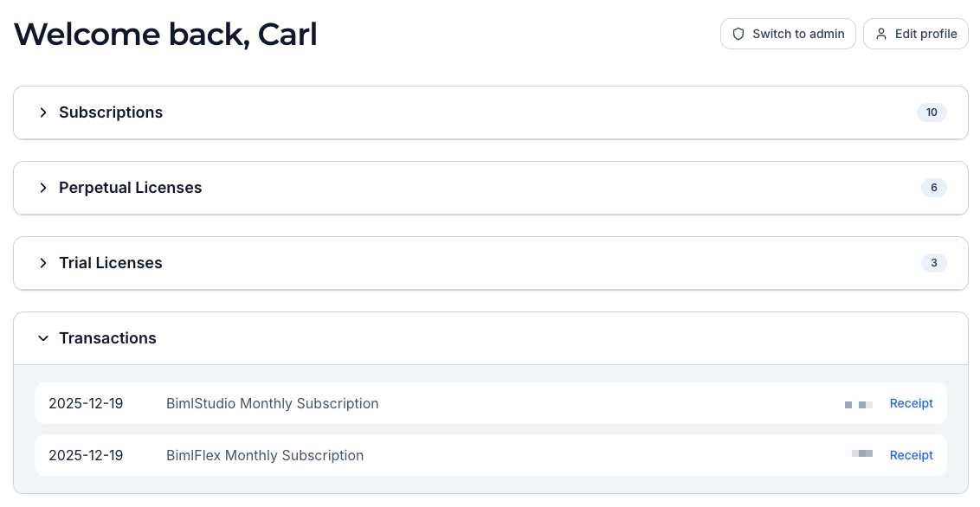Screen dimensions: 980x507
Task: Click the Welcome back, Carl heading
Action: coord(165,35)
